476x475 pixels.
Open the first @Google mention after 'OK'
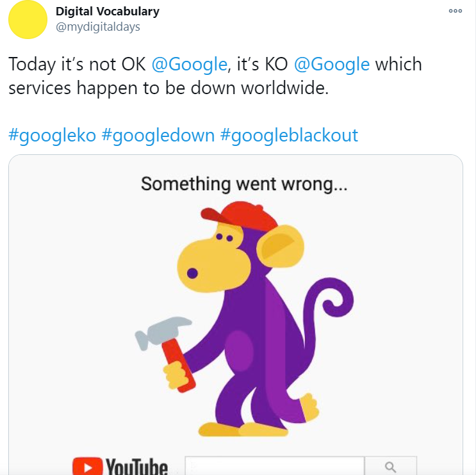pyautogui.click(x=190, y=64)
